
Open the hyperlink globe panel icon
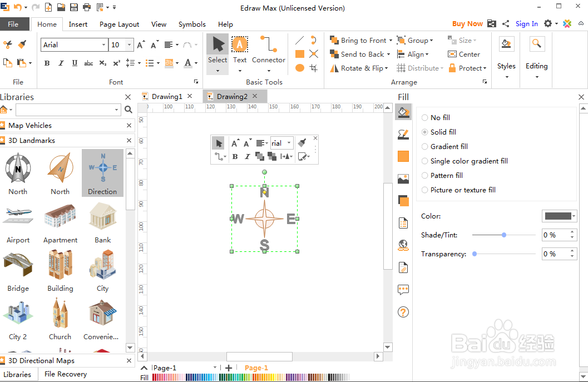point(403,245)
